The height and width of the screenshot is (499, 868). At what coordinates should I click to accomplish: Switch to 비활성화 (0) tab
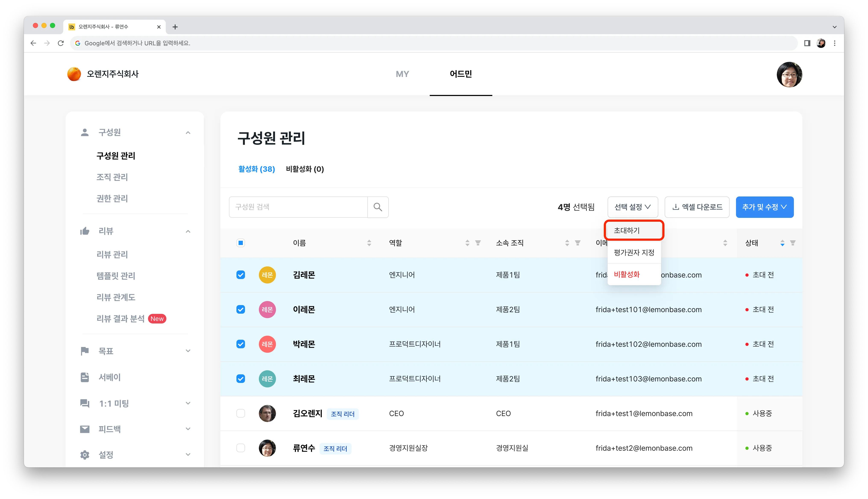click(305, 169)
